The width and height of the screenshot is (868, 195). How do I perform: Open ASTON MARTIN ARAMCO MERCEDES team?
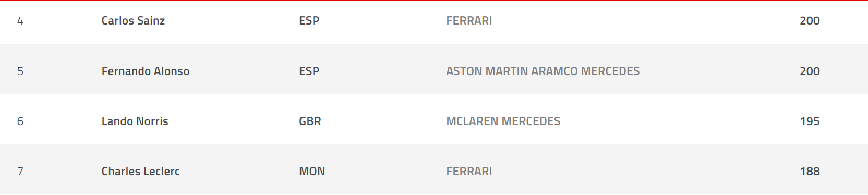coord(542,71)
